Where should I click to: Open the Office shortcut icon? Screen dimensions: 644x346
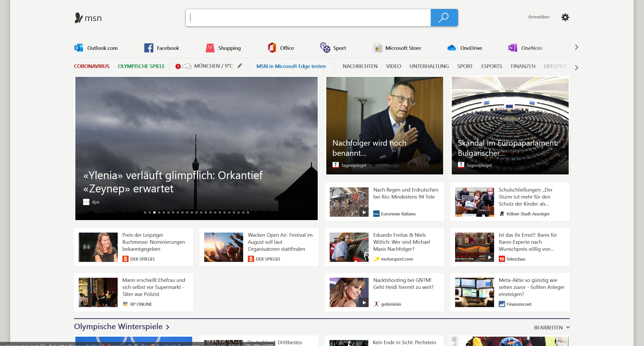[272, 48]
